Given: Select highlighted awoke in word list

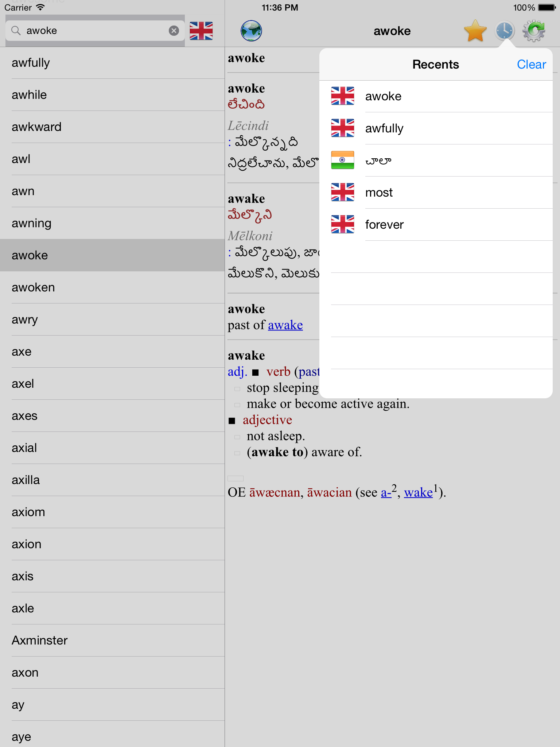Looking at the screenshot, I should [112, 255].
